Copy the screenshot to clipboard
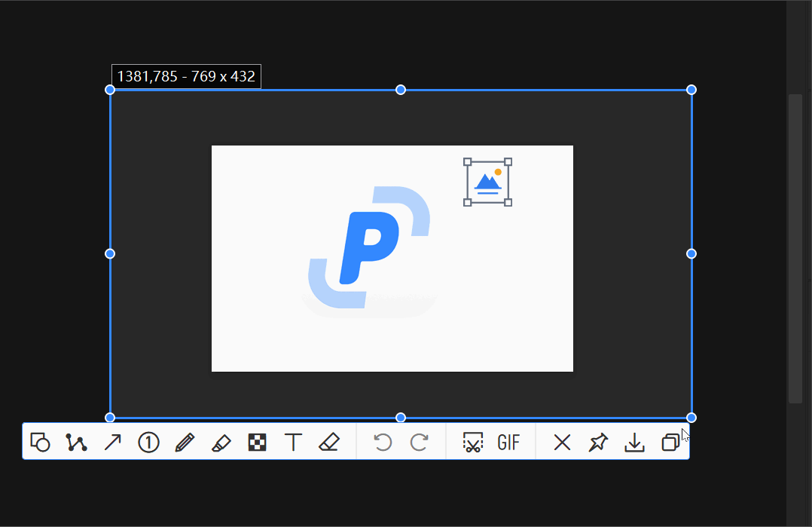 pyautogui.click(x=670, y=443)
